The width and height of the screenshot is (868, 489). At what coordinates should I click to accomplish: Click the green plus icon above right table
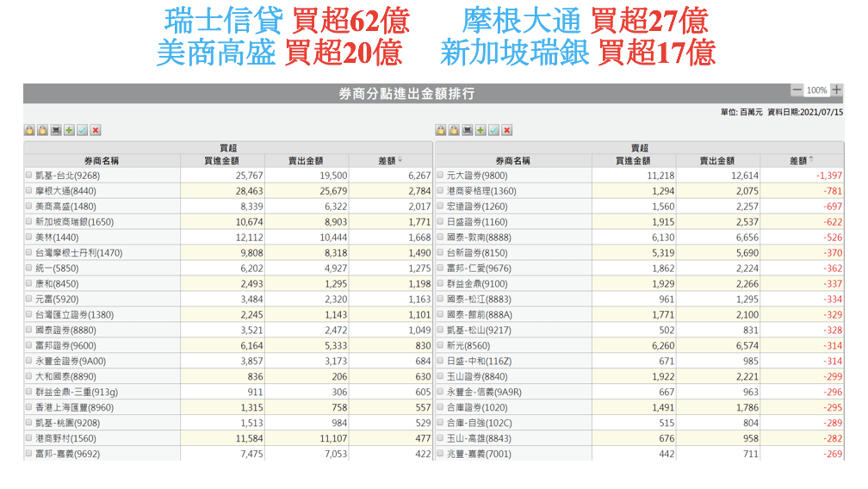[480, 130]
